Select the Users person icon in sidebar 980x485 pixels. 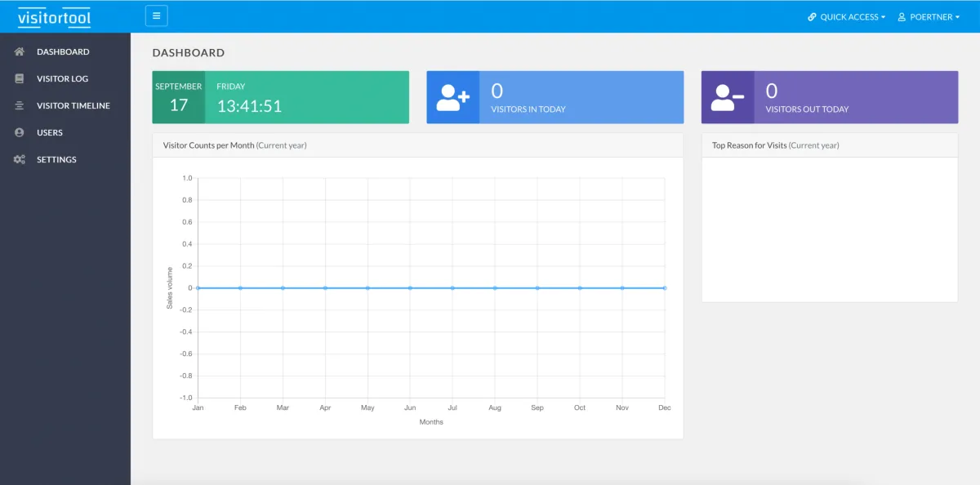[x=19, y=131]
